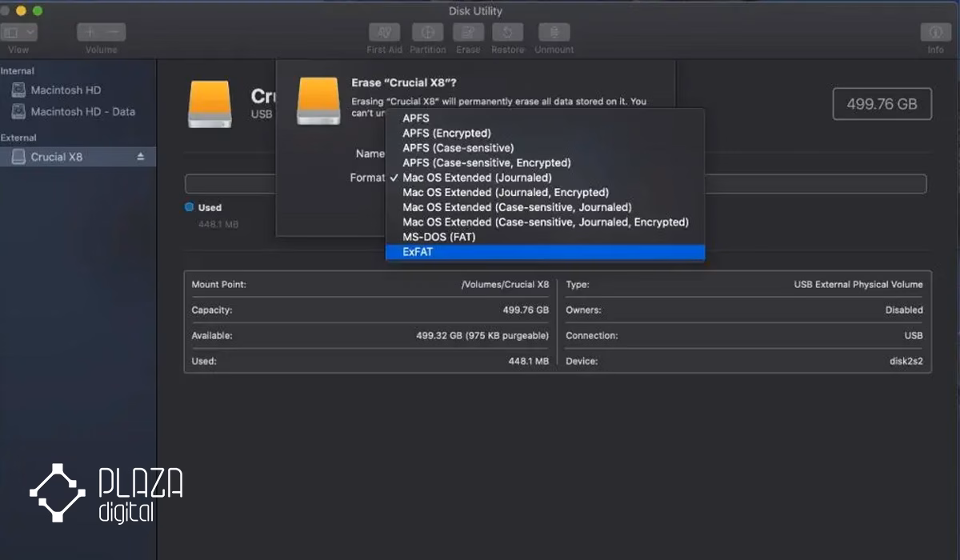The height and width of the screenshot is (560, 960).
Task: Click the large Crucial drive icon in main pane
Action: (210, 104)
